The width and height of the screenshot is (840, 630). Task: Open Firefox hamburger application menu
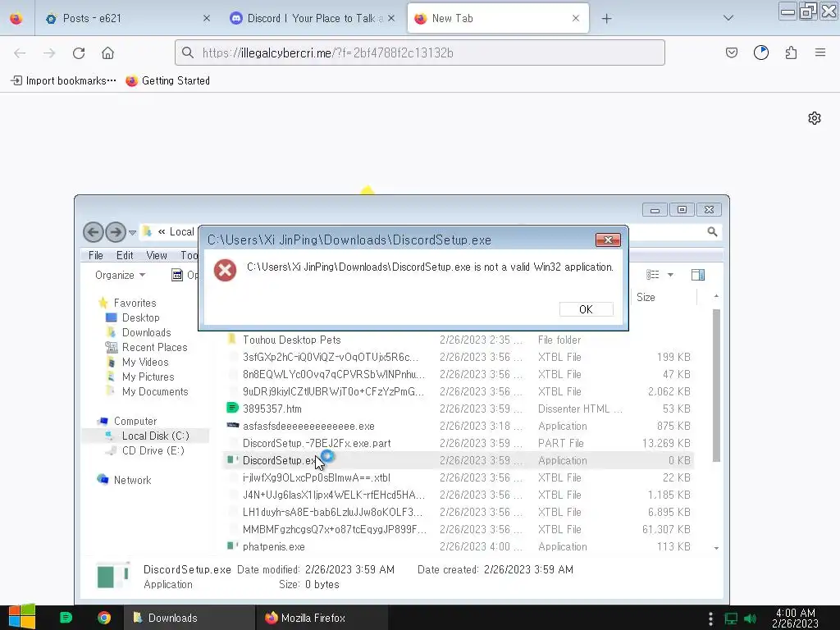pos(820,52)
